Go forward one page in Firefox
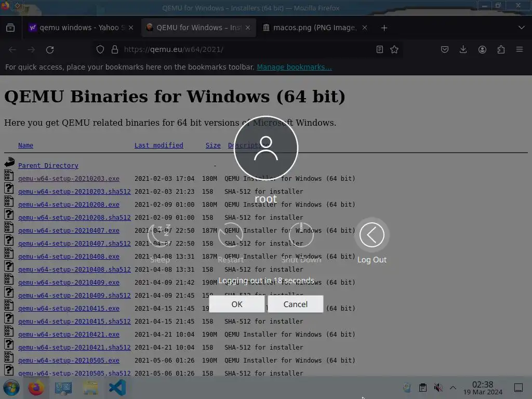The height and width of the screenshot is (399, 532). [x=31, y=49]
